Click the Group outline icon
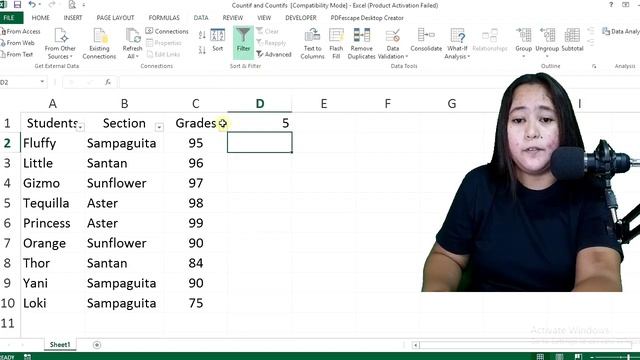Screen dimensions: 640x360 [524, 36]
